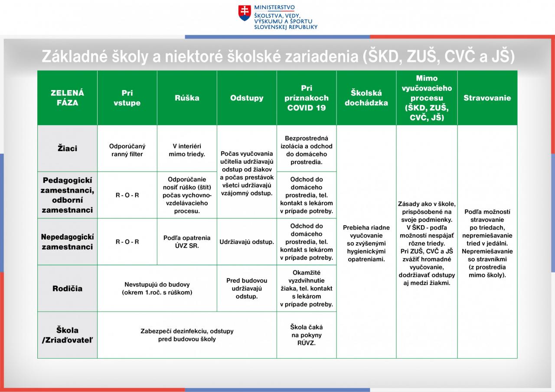Image resolution: width=555 pixels, height=392 pixels.
Task: Click the Mimo vyučovacieho procesu header
Action: [427, 98]
